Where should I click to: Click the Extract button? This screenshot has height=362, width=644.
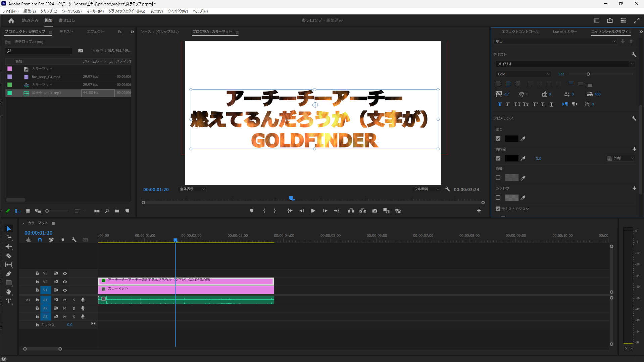[x=363, y=211]
